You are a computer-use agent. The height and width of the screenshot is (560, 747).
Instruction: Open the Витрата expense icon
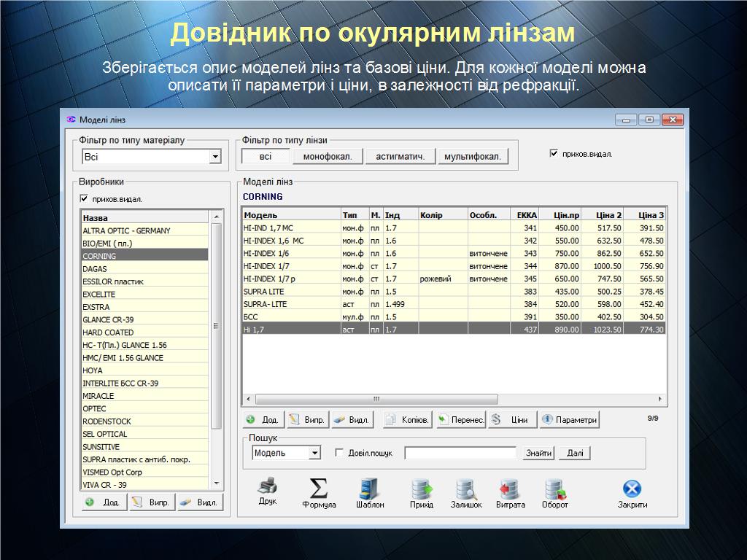pyautogui.click(x=510, y=489)
